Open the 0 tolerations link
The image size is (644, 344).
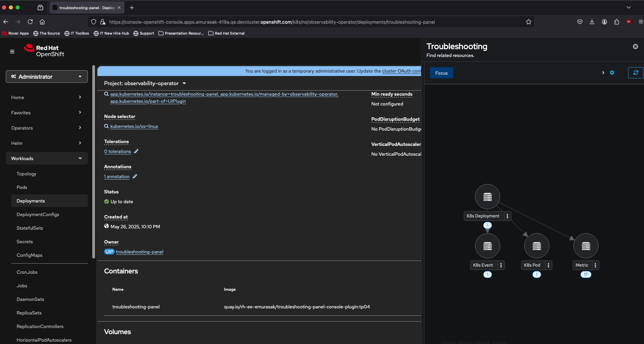coord(117,151)
